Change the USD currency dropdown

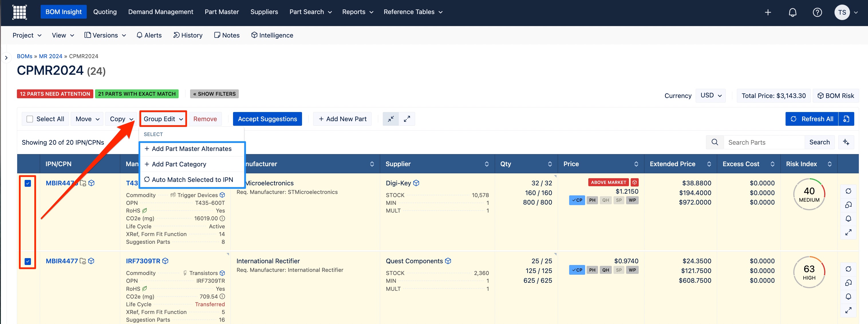(711, 95)
